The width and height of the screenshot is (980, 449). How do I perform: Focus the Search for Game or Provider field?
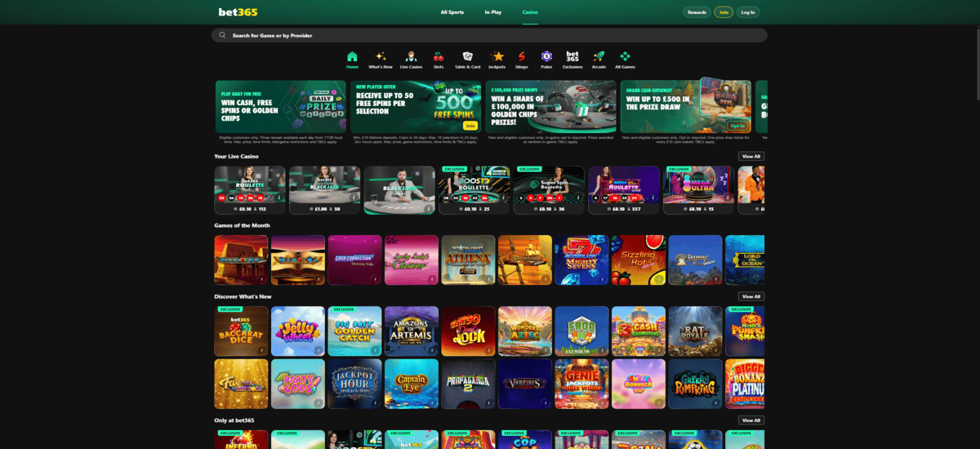coord(489,35)
